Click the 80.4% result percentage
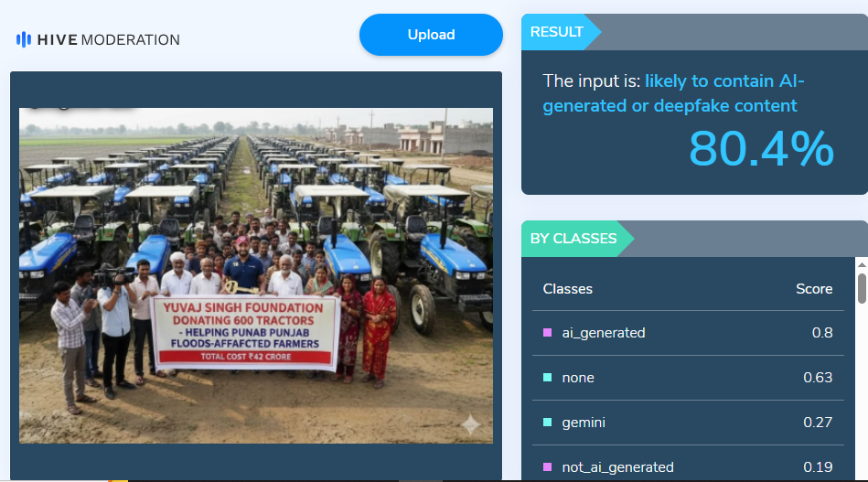 coord(761,149)
